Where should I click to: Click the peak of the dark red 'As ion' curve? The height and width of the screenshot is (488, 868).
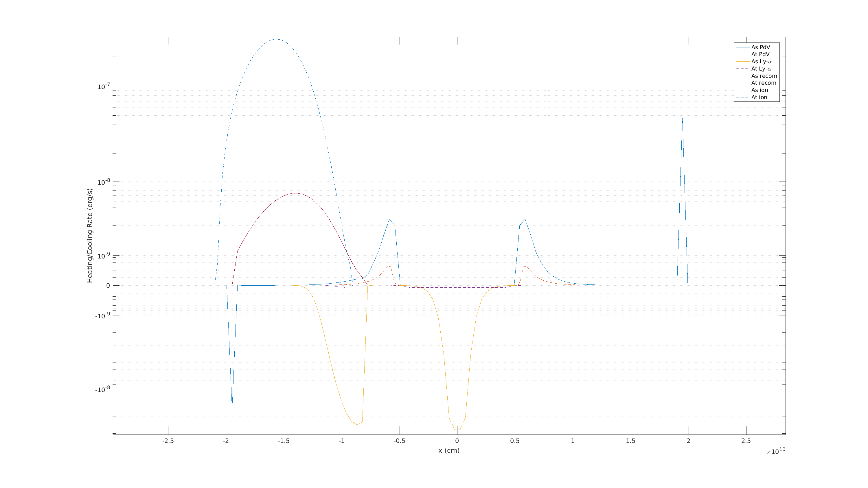pyautogui.click(x=295, y=193)
